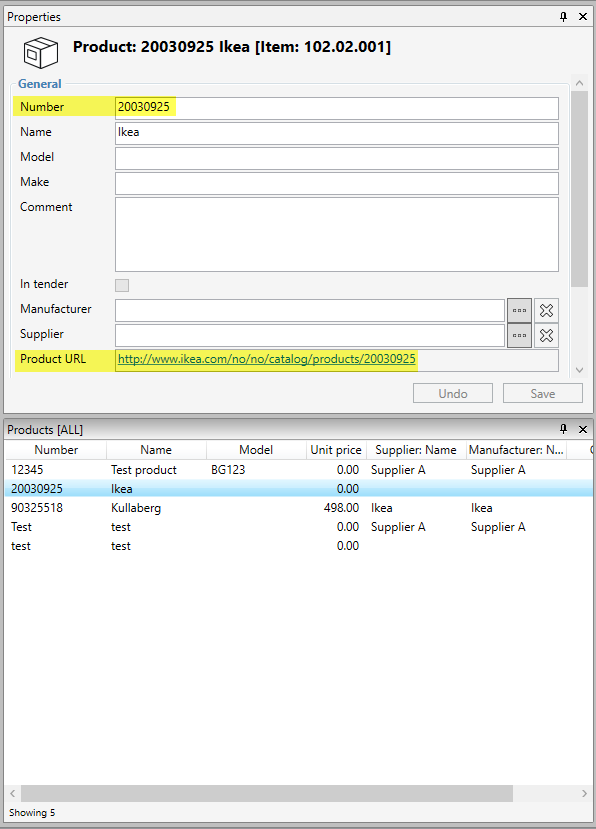Sort by the Unit price column header
The height and width of the screenshot is (829, 596).
point(336,450)
